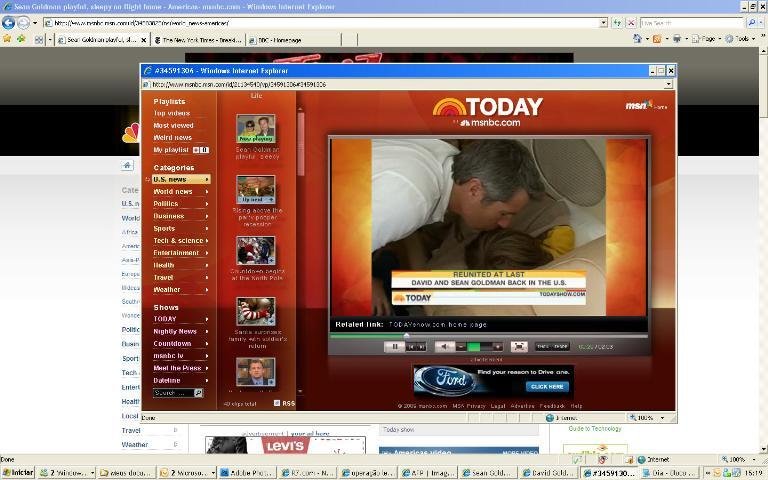The width and height of the screenshot is (768, 480).
Task: Decrease volume with minus button
Action: pyautogui.click(x=461, y=347)
